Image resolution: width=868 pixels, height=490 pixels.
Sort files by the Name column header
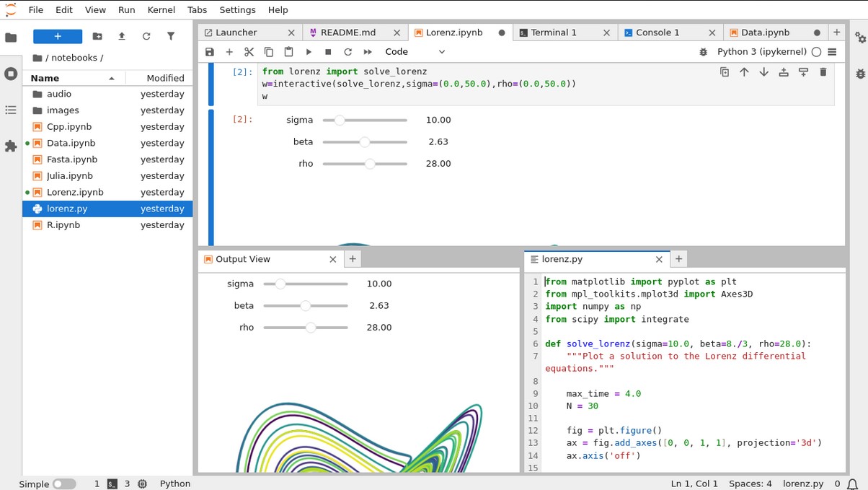[x=45, y=78]
